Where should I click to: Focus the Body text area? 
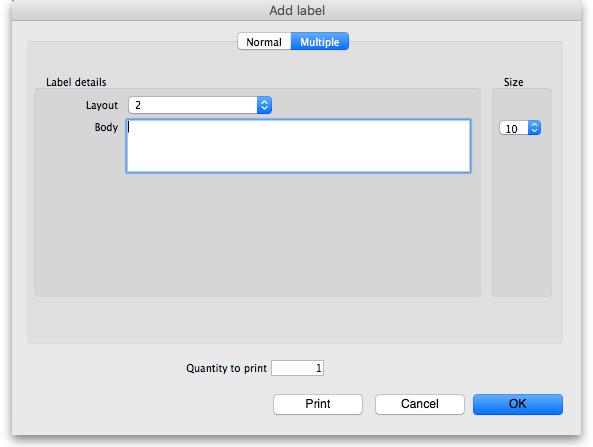[298, 146]
